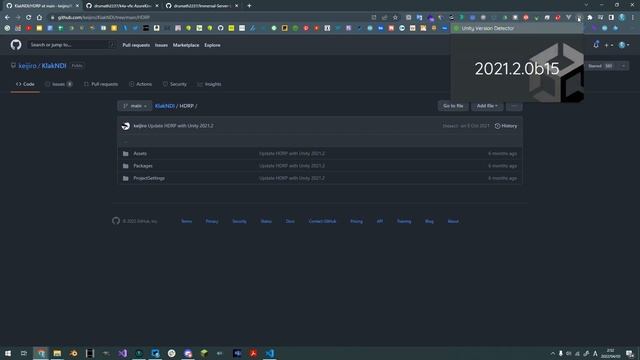Open Windows Start menu
This screenshot has width=640, height=360.
click(8, 353)
